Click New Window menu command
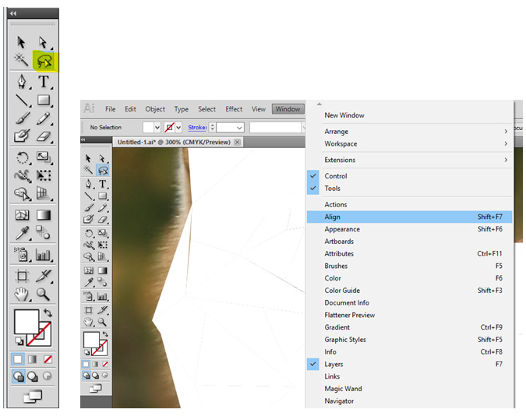The width and height of the screenshot is (526, 420). (344, 115)
